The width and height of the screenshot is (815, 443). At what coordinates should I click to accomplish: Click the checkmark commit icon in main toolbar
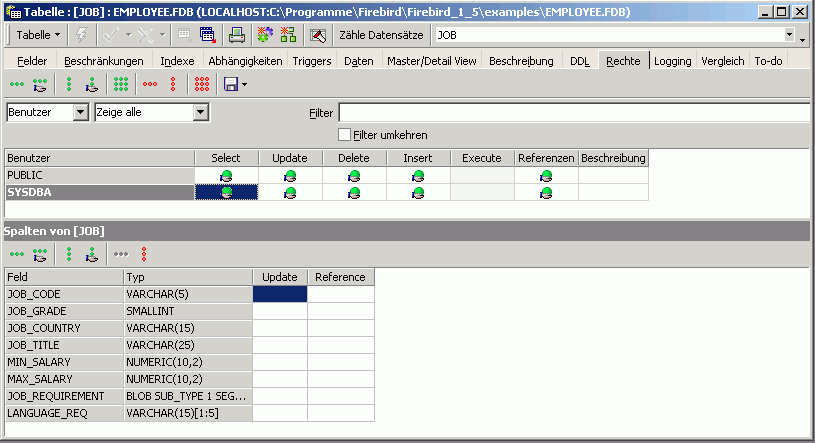click(x=110, y=35)
